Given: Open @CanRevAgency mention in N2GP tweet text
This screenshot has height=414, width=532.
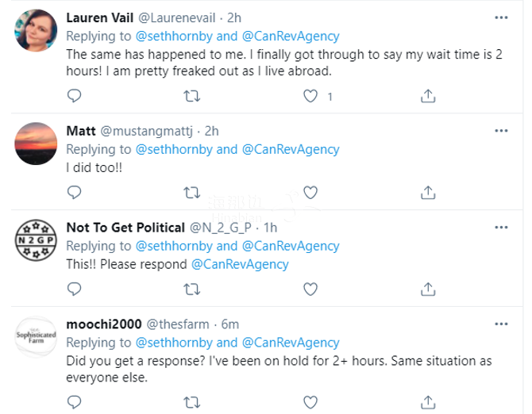Looking at the screenshot, I should pyautogui.click(x=240, y=264).
